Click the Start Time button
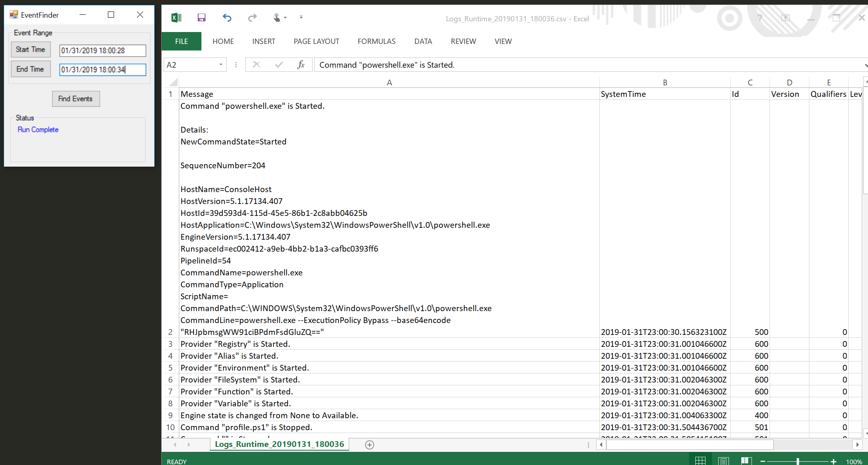This screenshot has height=465, width=868. click(x=31, y=50)
